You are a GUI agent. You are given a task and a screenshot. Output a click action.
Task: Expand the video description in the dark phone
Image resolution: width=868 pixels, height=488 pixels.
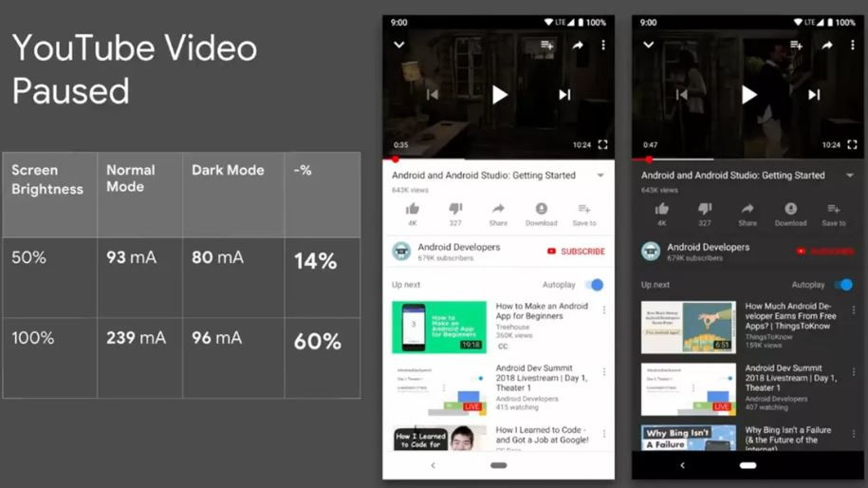click(850, 176)
